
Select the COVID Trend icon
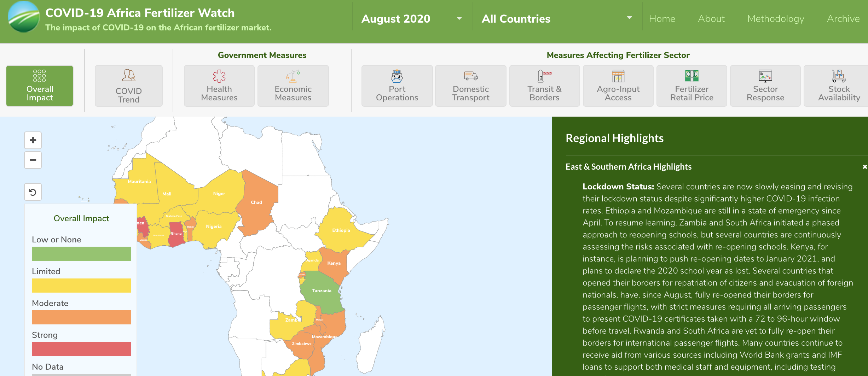(129, 75)
